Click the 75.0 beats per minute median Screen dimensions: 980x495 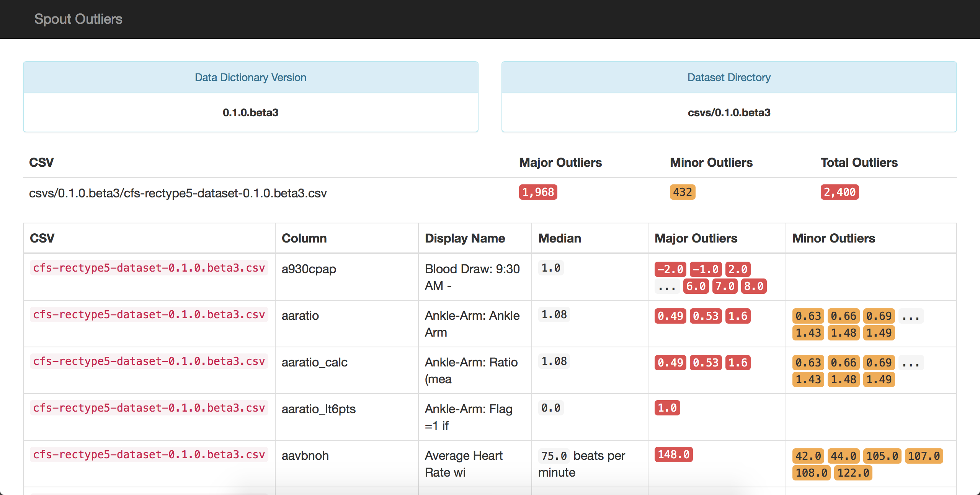[581, 464]
